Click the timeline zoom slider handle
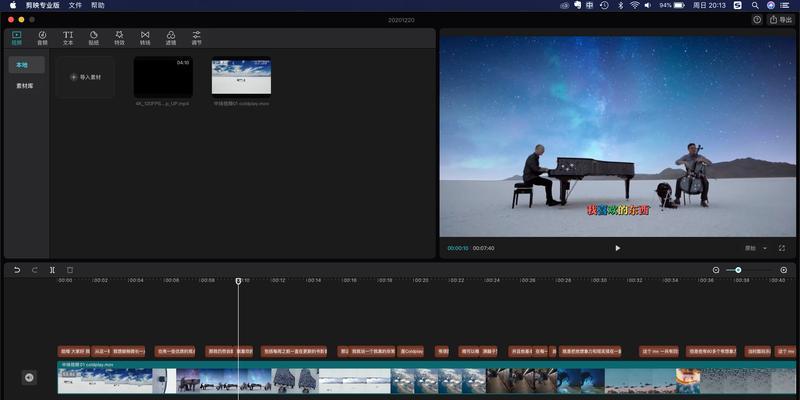The image size is (800, 400). coord(738,270)
